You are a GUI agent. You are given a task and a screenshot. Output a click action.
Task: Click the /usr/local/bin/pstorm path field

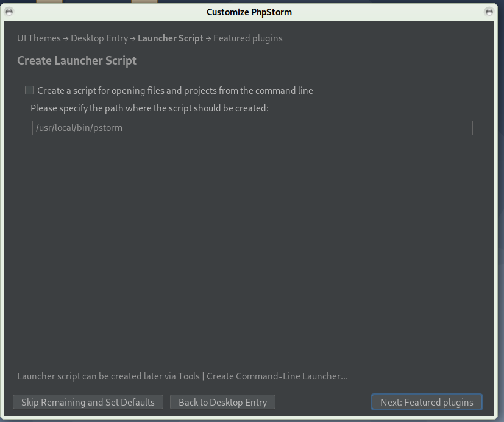click(x=252, y=128)
